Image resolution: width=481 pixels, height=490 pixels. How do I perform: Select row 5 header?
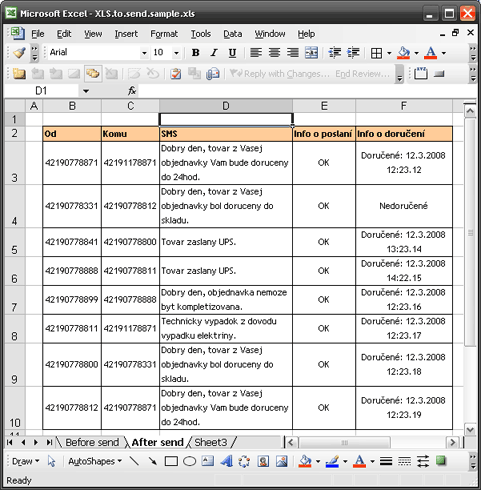coord(14,242)
